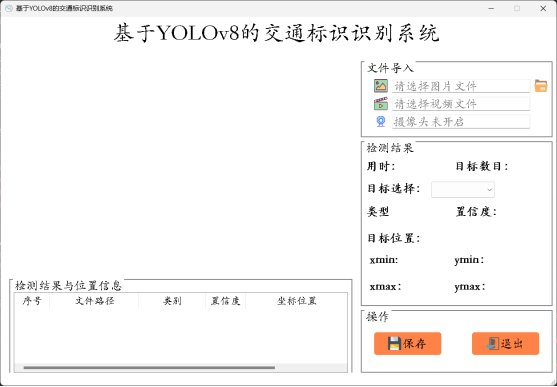The width and height of the screenshot is (557, 387).
Task: Click the 类别 column header
Action: click(172, 301)
